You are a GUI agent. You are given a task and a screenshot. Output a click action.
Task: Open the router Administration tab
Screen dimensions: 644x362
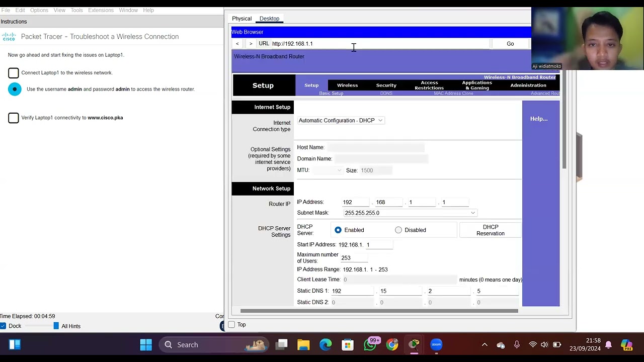(528, 85)
